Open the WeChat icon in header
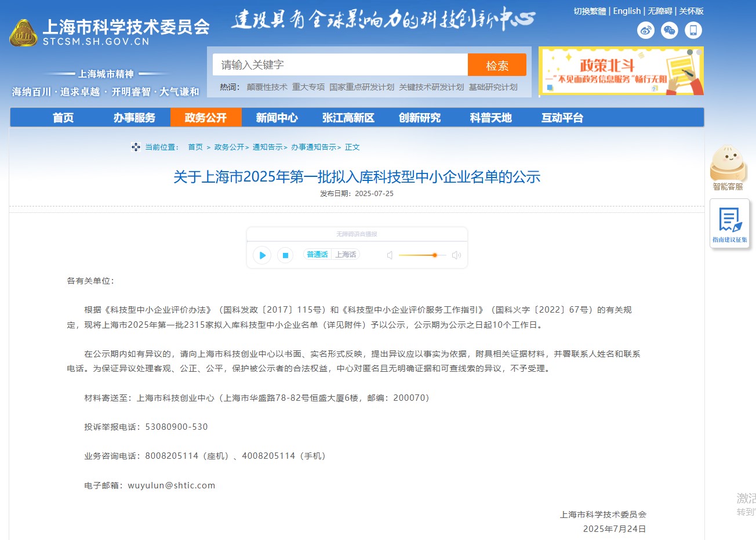756x540 pixels. click(669, 30)
